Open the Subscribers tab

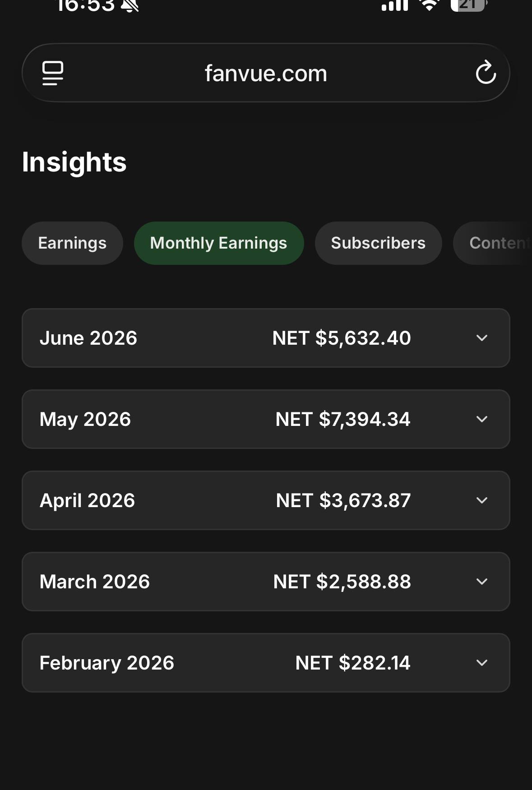tap(378, 243)
